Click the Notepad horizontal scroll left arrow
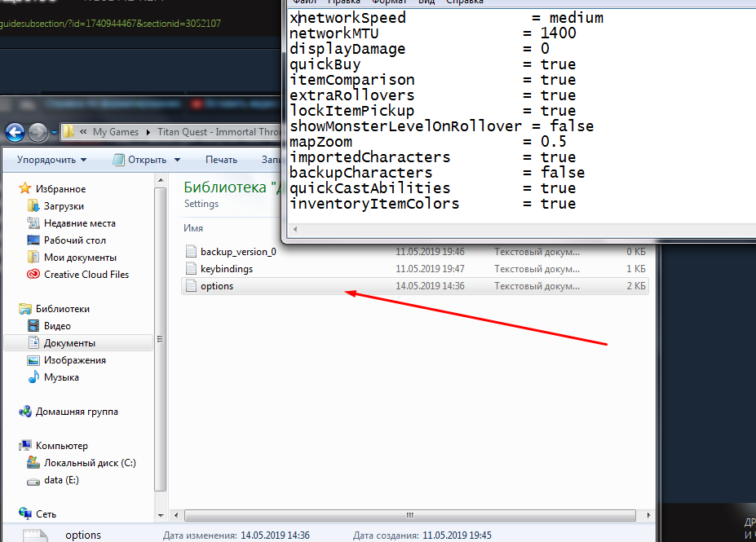The height and width of the screenshot is (542, 756). (x=295, y=229)
